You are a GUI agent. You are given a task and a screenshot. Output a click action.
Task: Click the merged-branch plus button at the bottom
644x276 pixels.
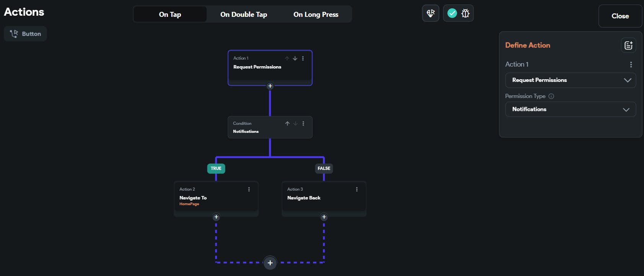[270, 263]
